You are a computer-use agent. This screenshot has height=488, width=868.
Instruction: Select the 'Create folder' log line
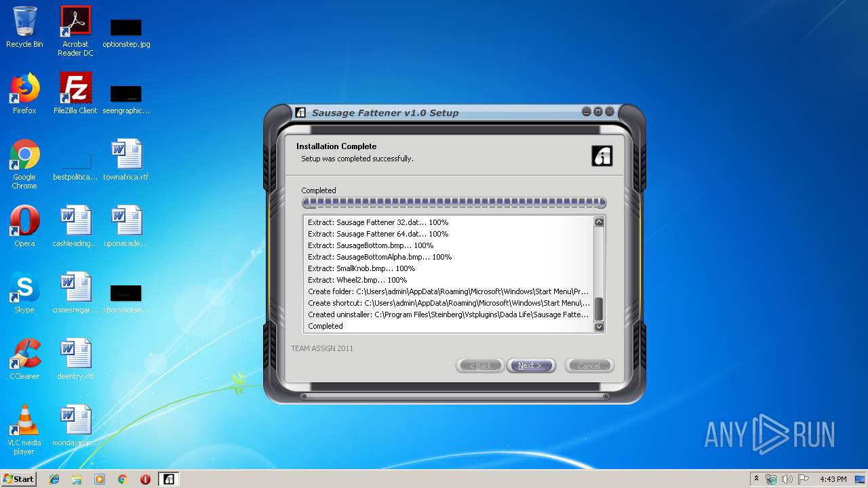448,291
